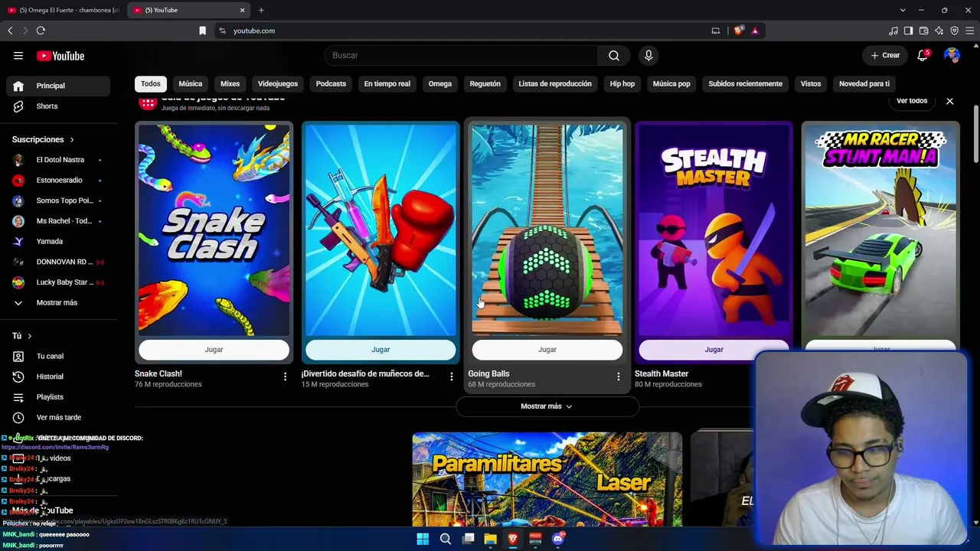This screenshot has width=980, height=551.
Task: Open the Suscripciones section chevron
Action: click(72, 140)
